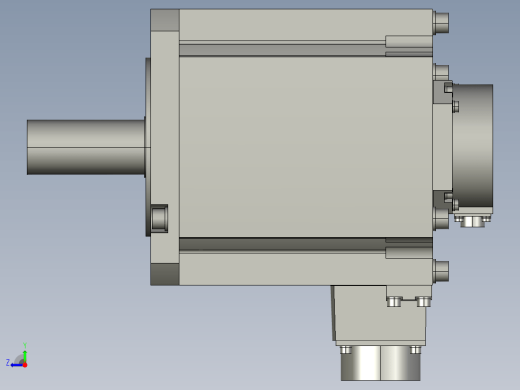Click the green Y axis of the orientation triad
The image size is (520, 390).
(25, 355)
